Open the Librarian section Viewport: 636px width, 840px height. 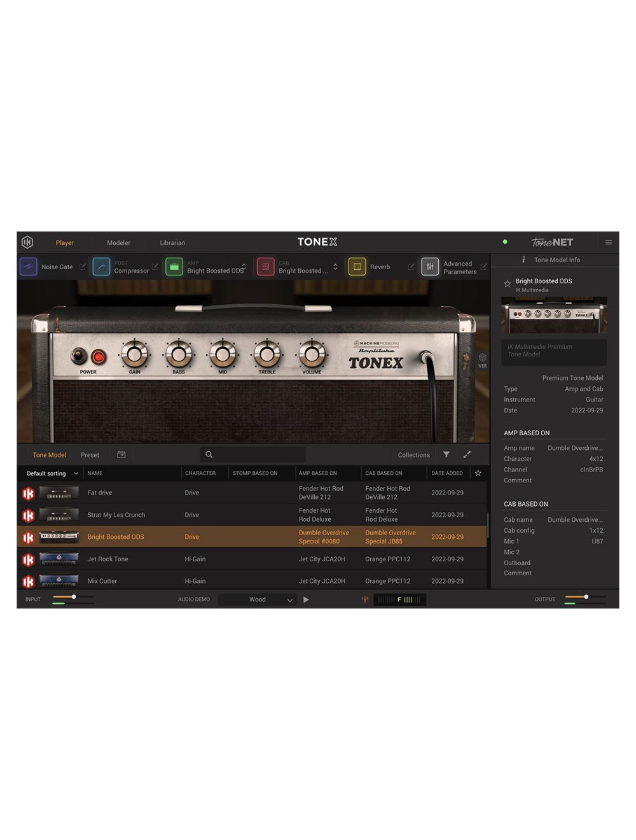172,242
